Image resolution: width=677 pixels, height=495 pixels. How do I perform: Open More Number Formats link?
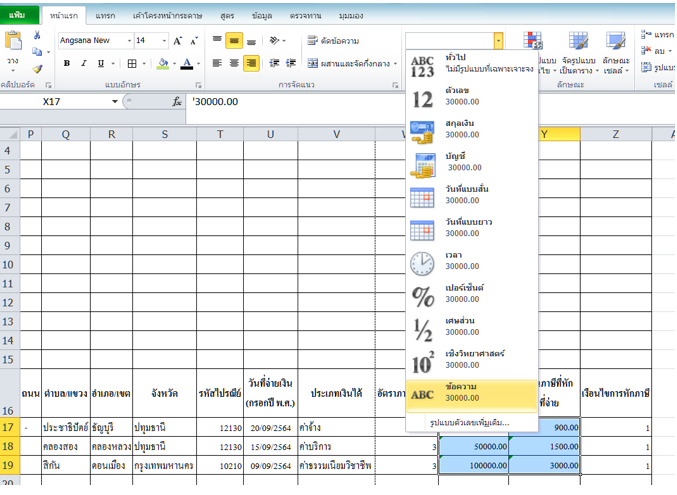(469, 422)
